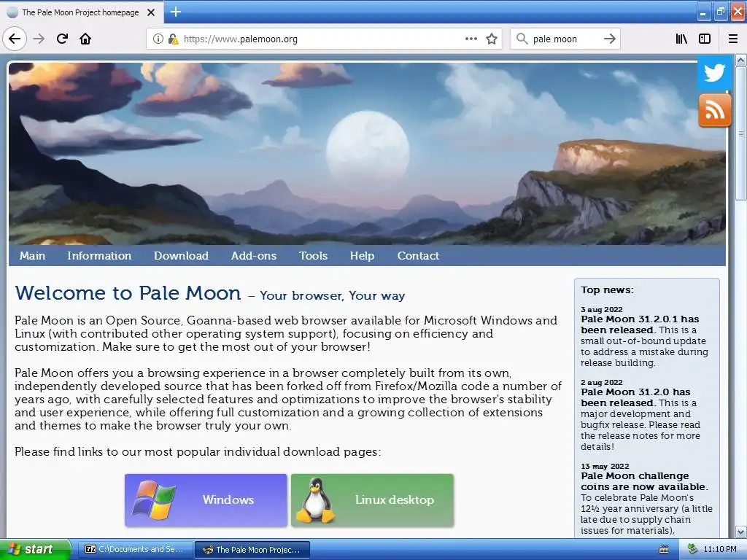Open the Add-ons navigation menu
The image size is (747, 560).
(253, 256)
